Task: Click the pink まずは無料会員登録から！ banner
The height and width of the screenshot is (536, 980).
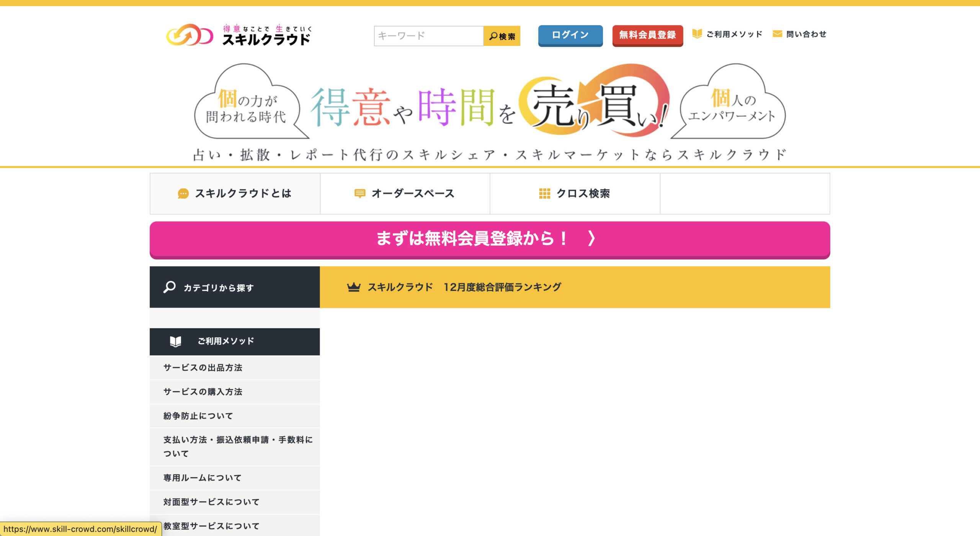Action: coord(490,240)
